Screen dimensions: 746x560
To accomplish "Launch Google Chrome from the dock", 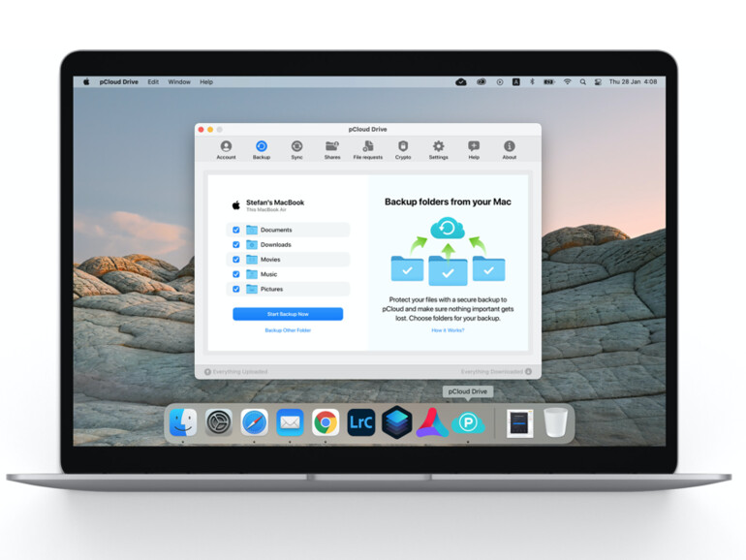I will (x=326, y=422).
